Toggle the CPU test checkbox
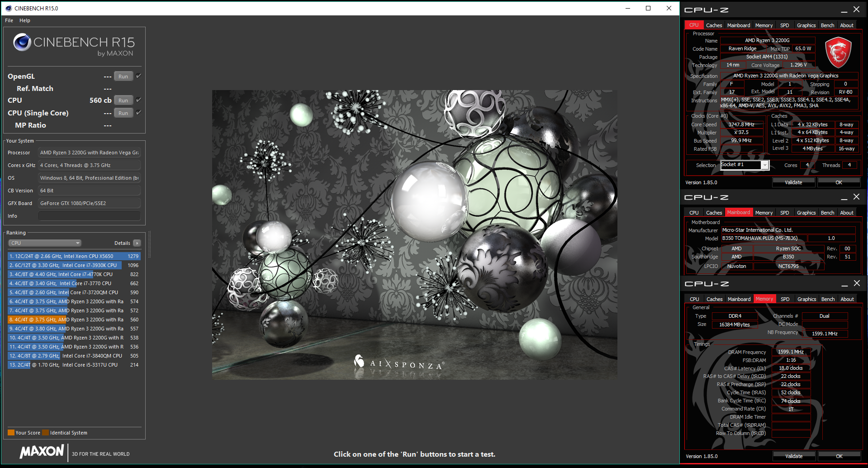 tap(138, 100)
